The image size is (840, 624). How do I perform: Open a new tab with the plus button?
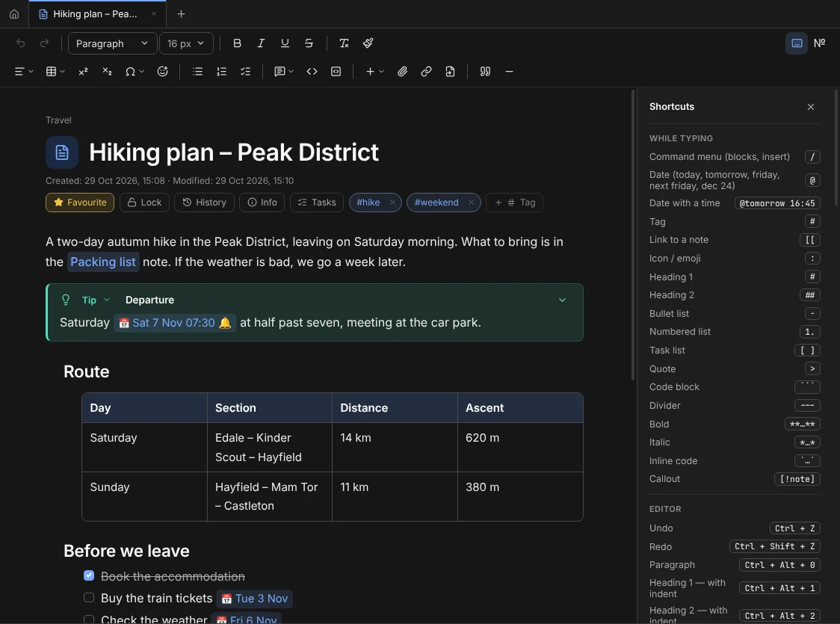click(181, 14)
